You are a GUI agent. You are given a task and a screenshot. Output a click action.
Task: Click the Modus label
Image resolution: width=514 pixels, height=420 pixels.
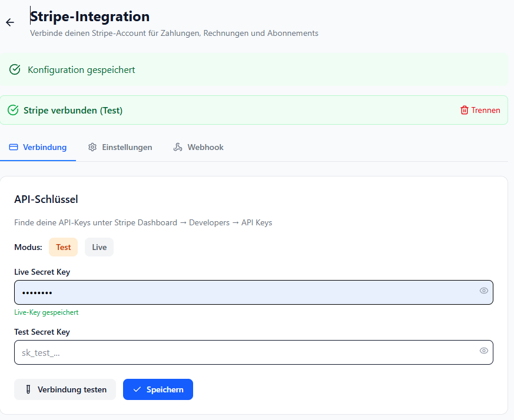click(28, 247)
